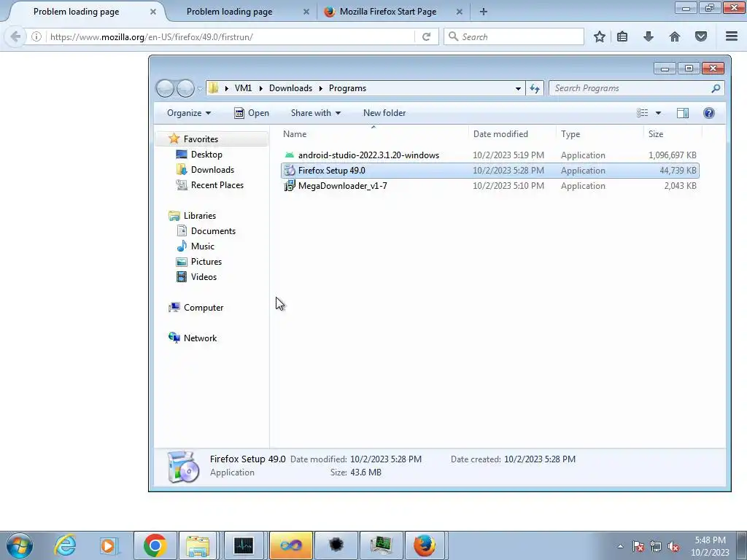
Task: Open the view options dropdown arrow
Action: [659, 113]
